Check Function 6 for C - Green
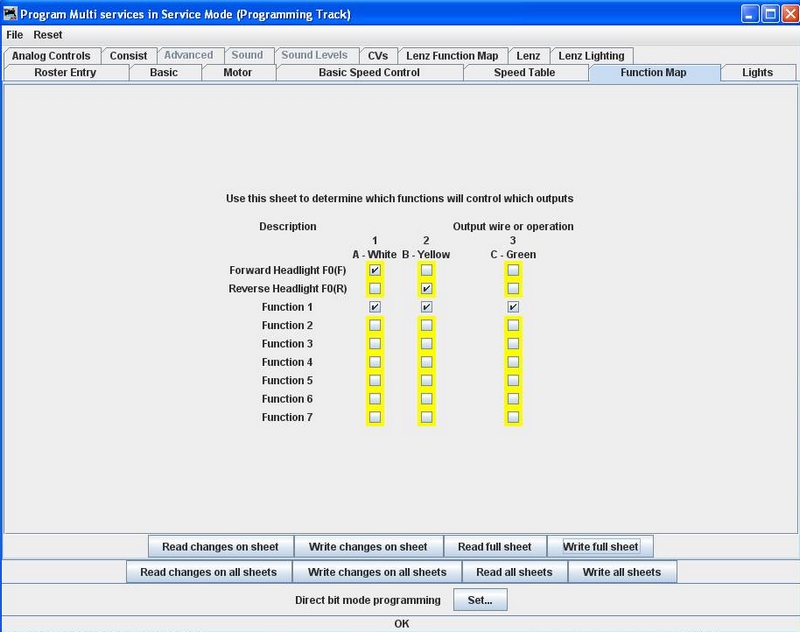 click(x=513, y=398)
